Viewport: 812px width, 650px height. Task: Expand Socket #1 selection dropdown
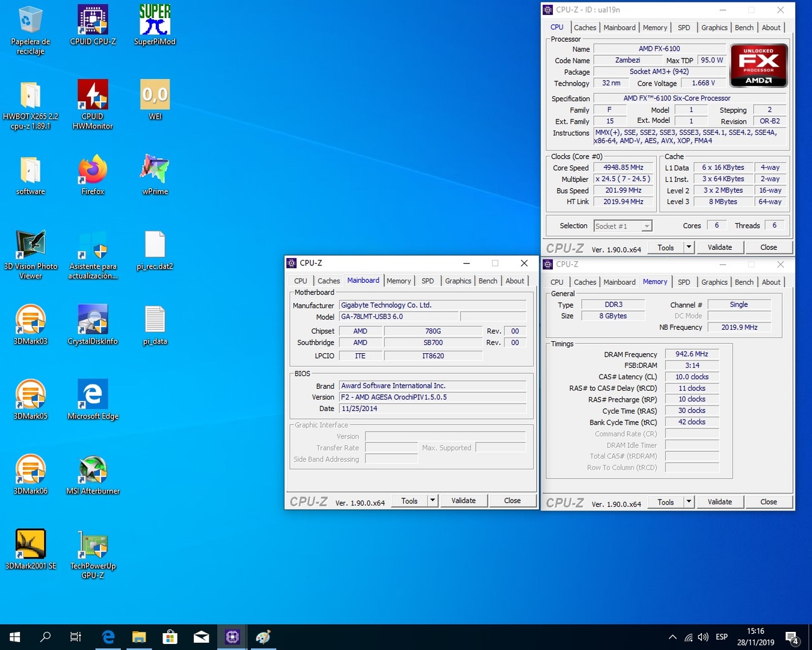tap(646, 226)
